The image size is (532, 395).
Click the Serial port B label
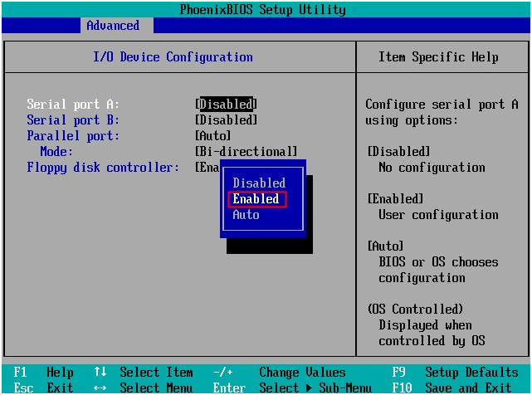(x=73, y=119)
